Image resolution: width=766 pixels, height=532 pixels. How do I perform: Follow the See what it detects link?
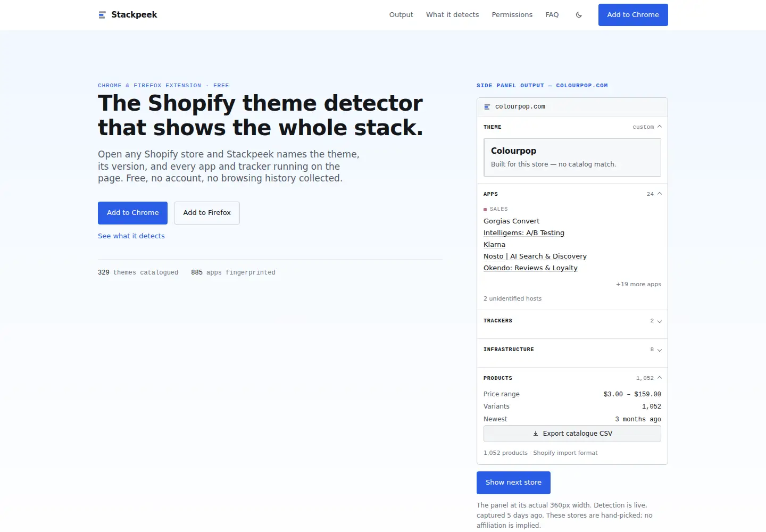[131, 236]
